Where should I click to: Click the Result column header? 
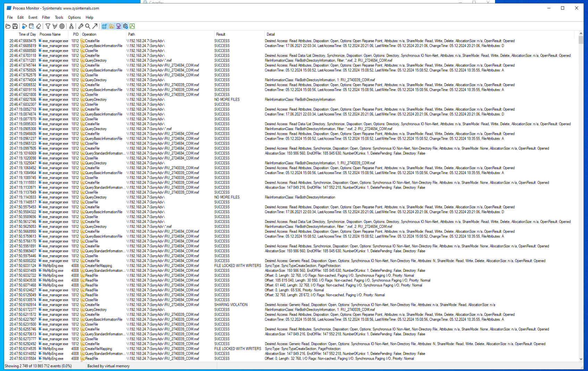(239, 34)
